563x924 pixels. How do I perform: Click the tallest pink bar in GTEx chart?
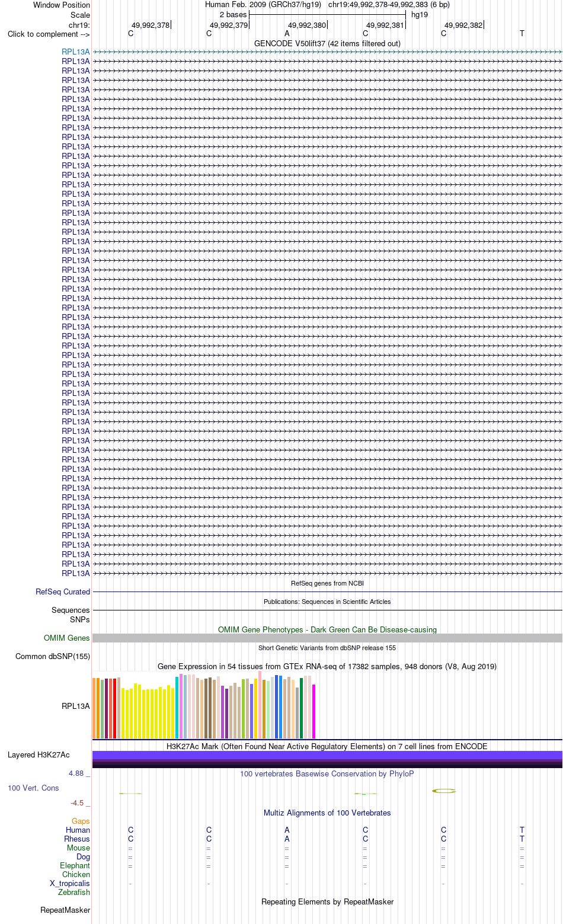click(x=260, y=705)
